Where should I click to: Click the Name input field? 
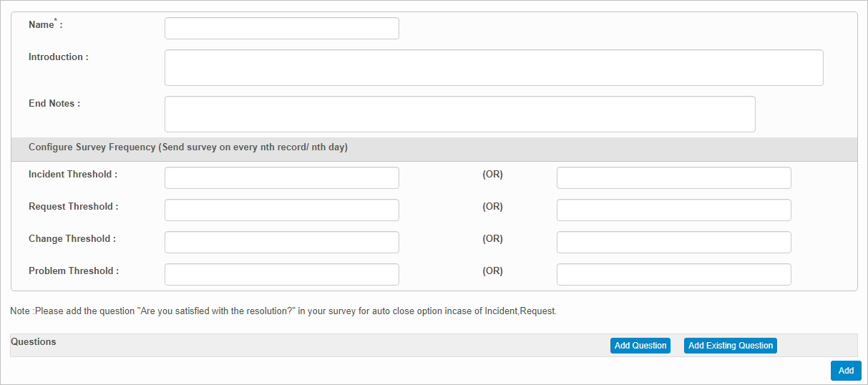coord(281,29)
